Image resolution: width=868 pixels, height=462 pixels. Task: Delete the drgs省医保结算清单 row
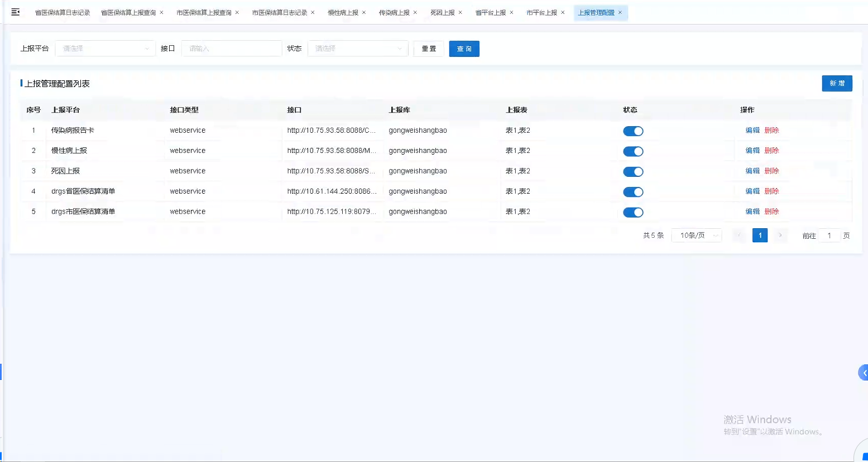(x=771, y=191)
